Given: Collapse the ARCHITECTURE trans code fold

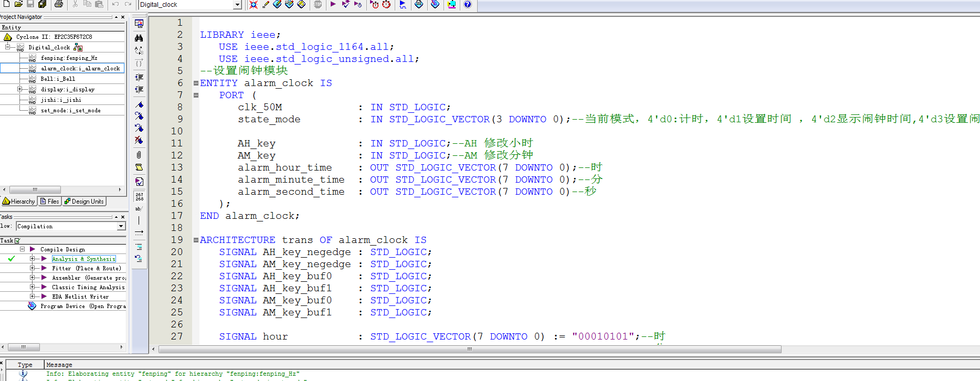Looking at the screenshot, I should 196,240.
